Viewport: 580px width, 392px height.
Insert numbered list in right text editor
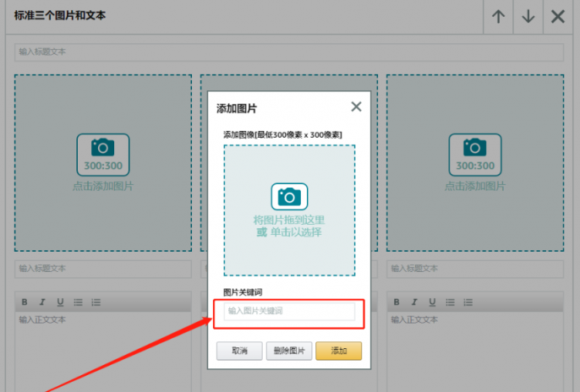coord(468,302)
